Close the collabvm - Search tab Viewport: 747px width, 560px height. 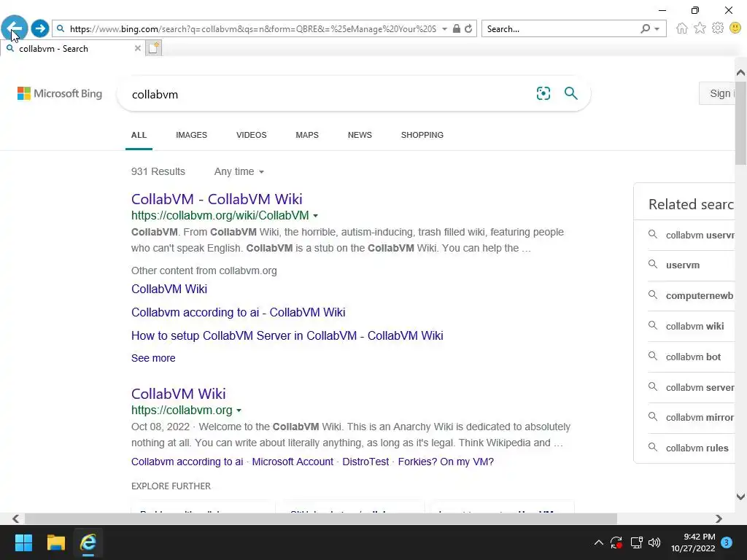pos(138,48)
